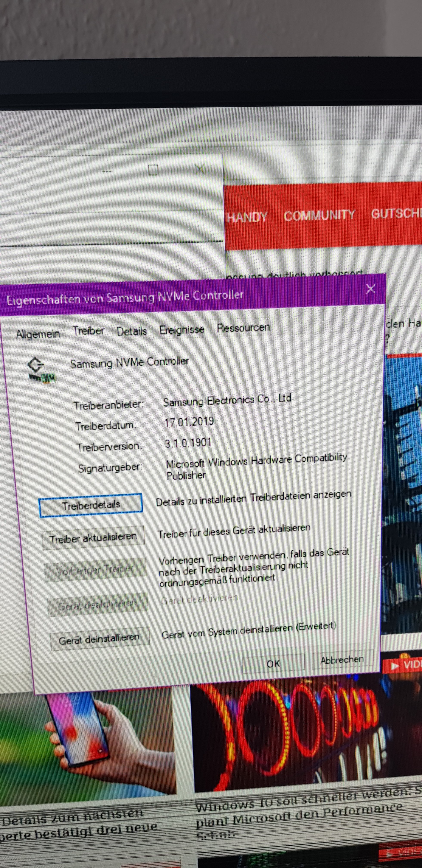422x868 pixels.
Task: Open the Details tab
Action: pyautogui.click(x=132, y=331)
